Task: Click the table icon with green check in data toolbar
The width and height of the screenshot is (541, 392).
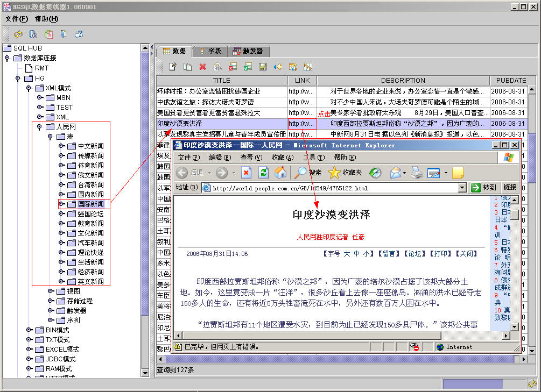Action: [x=248, y=67]
